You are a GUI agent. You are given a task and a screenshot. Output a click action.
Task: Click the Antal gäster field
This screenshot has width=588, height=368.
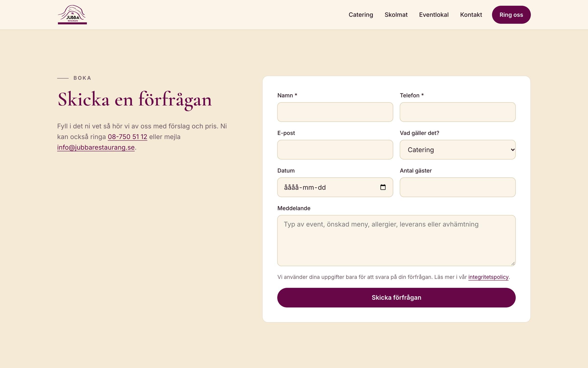(458, 187)
